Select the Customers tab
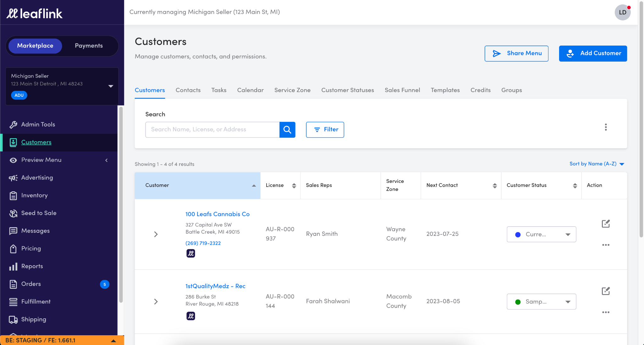Image resolution: width=644 pixels, height=345 pixels. (150, 90)
